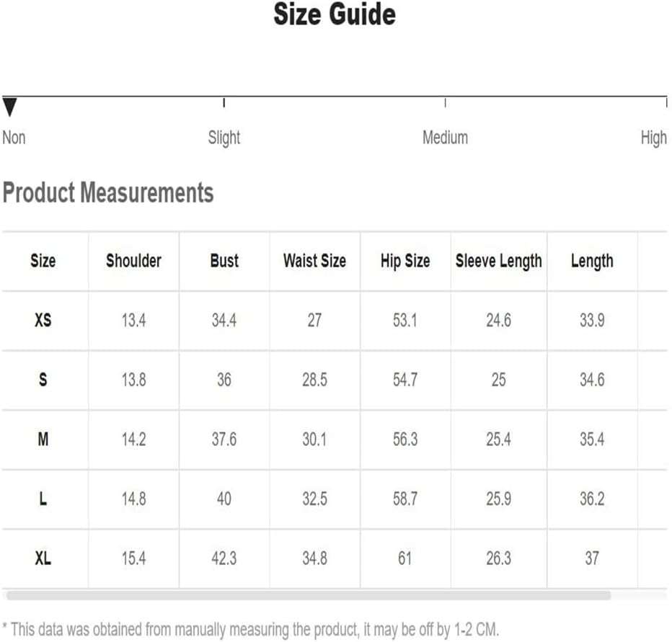Viewport: 672px width, 642px height.
Task: Click the Shoulder column header
Action: point(133,260)
